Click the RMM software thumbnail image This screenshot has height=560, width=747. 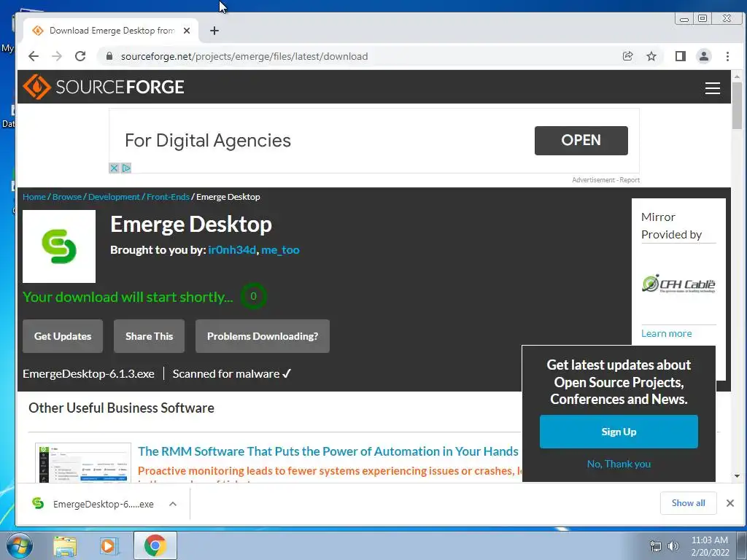pyautogui.click(x=83, y=463)
